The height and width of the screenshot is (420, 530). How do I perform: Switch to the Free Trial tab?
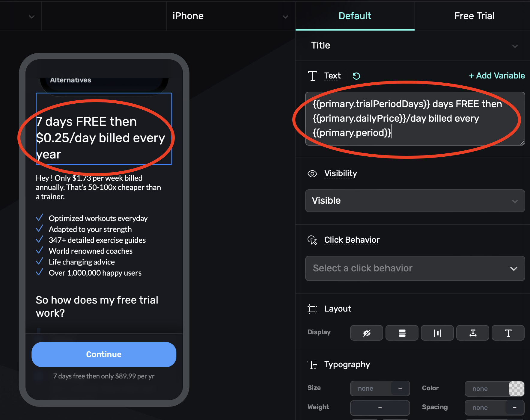(x=474, y=16)
